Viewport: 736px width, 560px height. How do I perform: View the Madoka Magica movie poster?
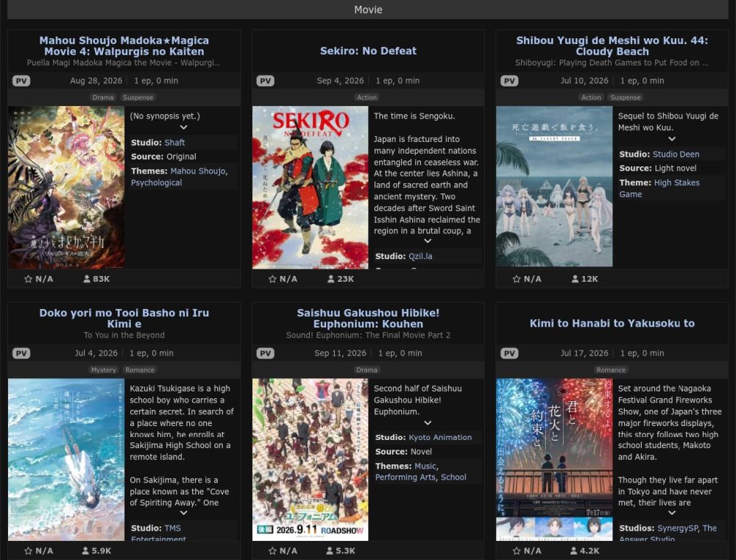[x=66, y=188]
